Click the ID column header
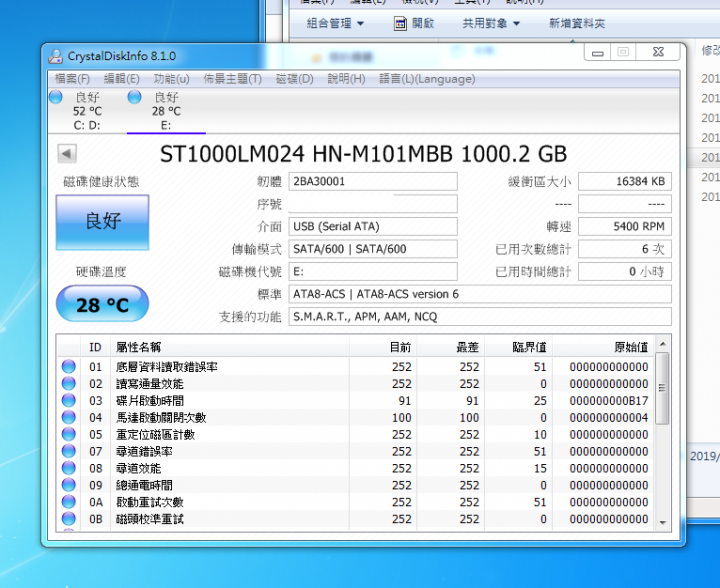The height and width of the screenshot is (588, 720). 95,347
